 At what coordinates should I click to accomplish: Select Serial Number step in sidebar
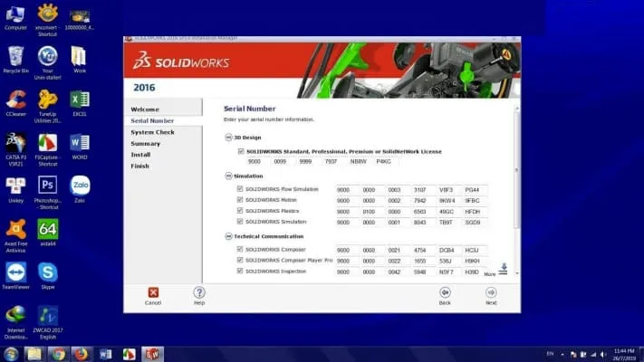pyautogui.click(x=152, y=120)
